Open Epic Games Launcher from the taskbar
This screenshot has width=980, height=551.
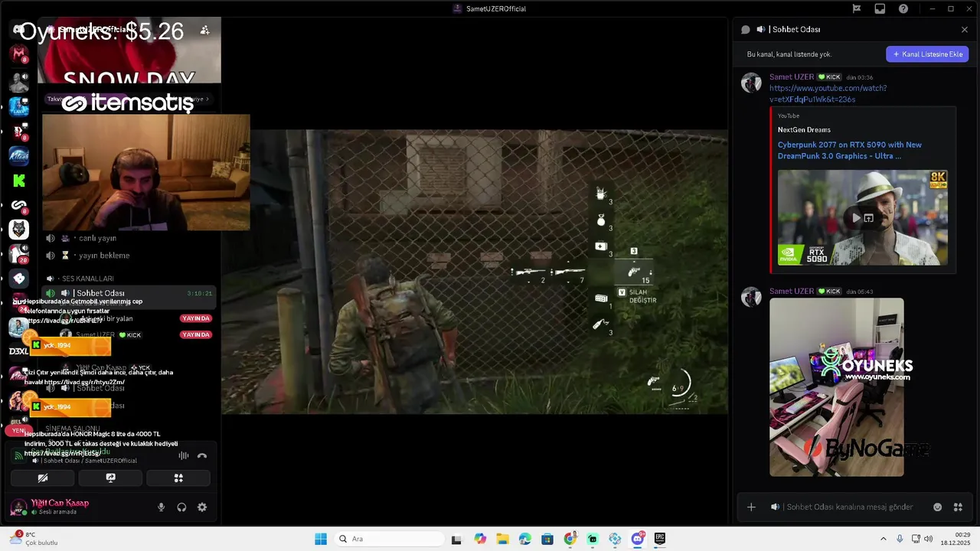pyautogui.click(x=660, y=539)
